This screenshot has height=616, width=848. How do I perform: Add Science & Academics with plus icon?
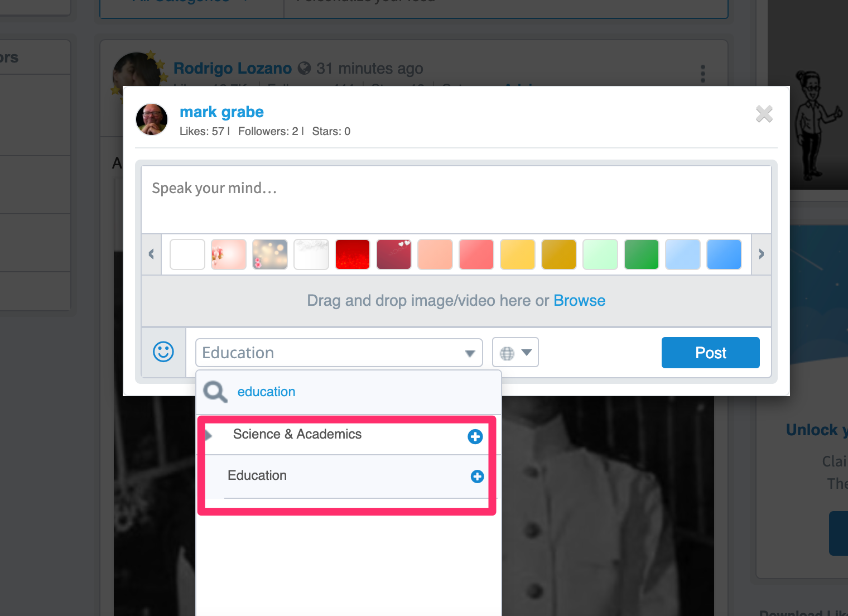[475, 437]
